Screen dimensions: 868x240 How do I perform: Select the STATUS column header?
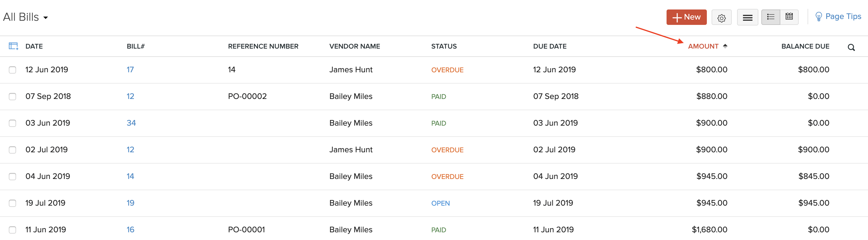coord(444,46)
